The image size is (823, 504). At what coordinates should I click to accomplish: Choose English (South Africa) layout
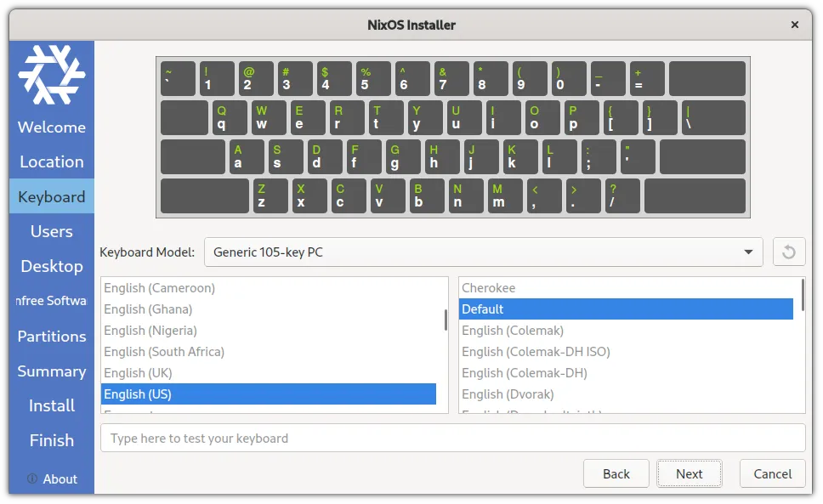164,352
